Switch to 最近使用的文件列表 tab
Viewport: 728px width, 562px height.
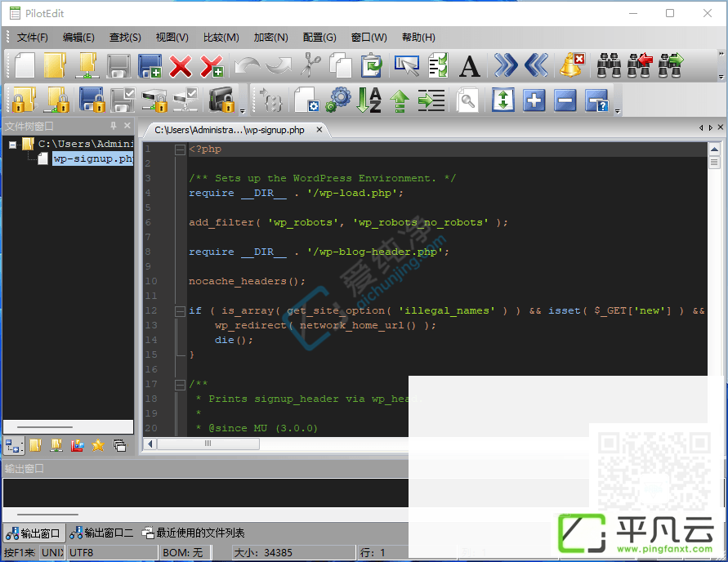[x=194, y=533]
